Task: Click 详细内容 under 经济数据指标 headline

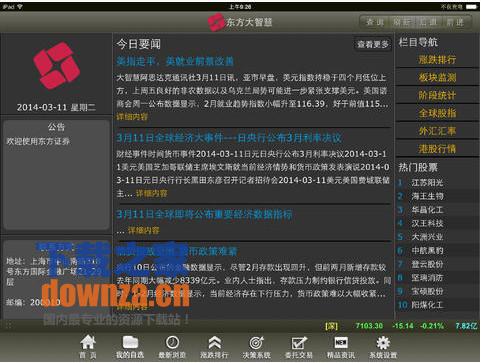Action: (x=144, y=230)
